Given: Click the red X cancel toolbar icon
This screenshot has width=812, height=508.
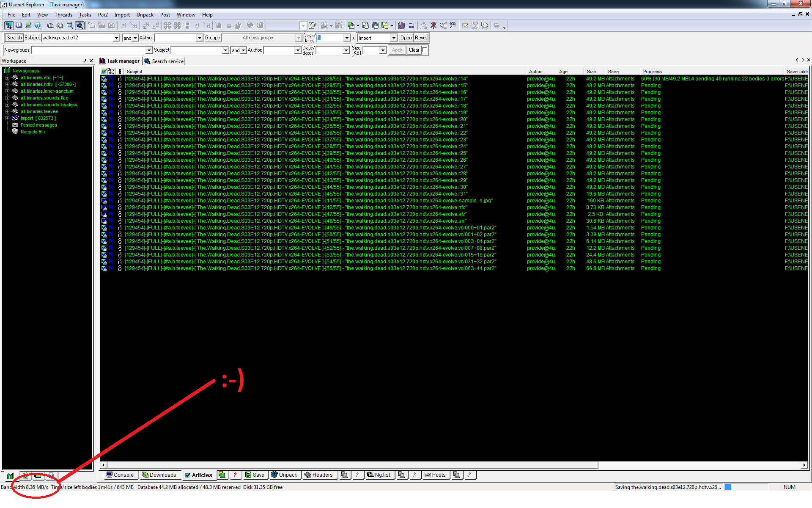Looking at the screenshot, I should [433, 25].
